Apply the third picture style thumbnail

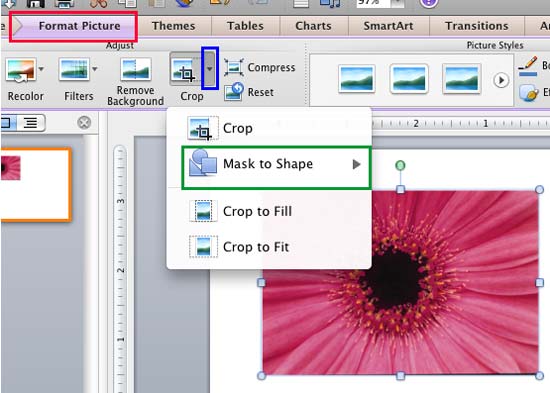(461, 78)
